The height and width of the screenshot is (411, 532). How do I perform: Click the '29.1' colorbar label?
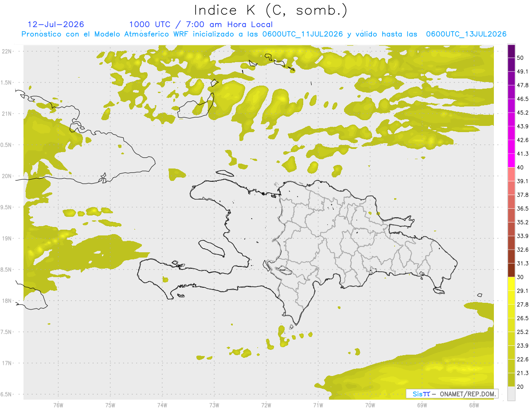[x=523, y=291]
